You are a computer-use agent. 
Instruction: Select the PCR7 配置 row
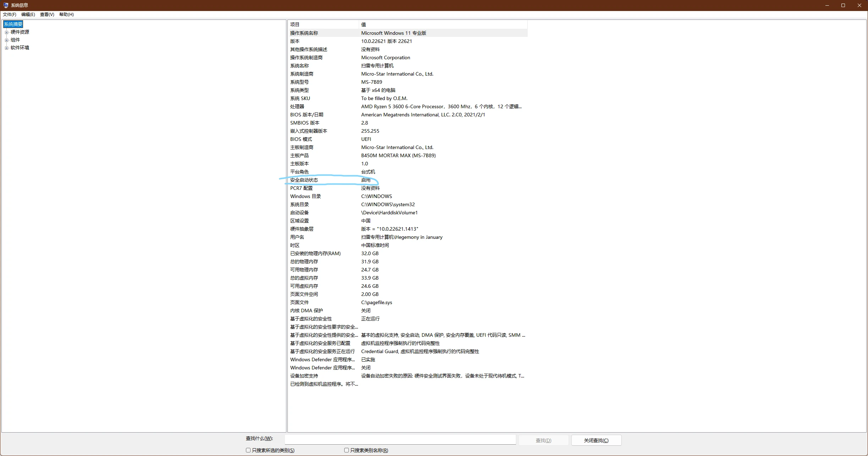(408, 188)
